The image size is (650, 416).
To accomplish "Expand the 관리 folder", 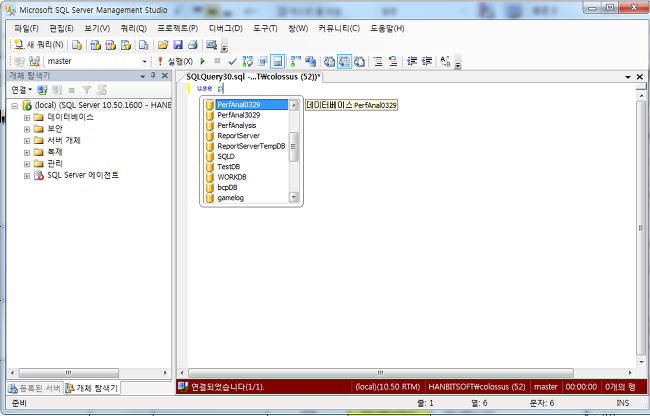I will point(27,164).
